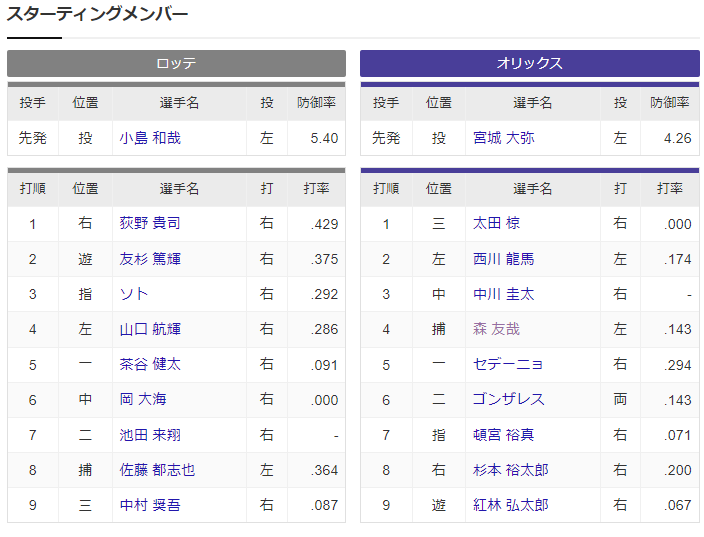Click batting order 9 in 中村 row

(33, 506)
